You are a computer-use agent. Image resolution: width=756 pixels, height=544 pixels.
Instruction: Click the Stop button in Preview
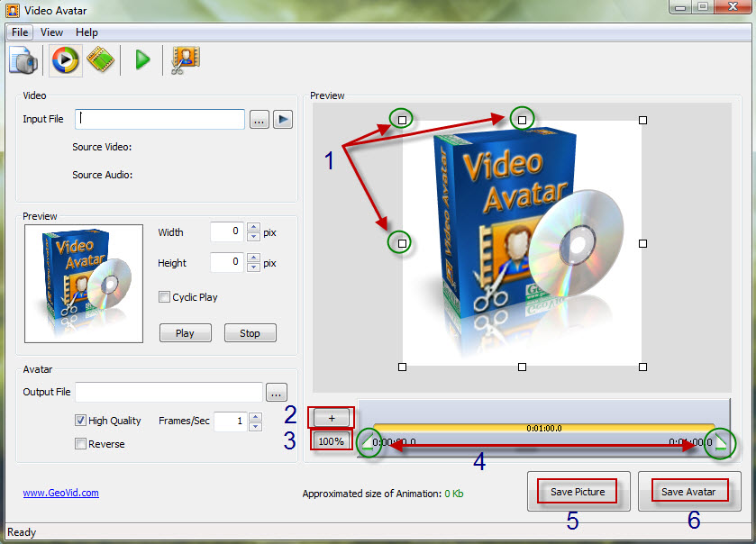coord(250,333)
